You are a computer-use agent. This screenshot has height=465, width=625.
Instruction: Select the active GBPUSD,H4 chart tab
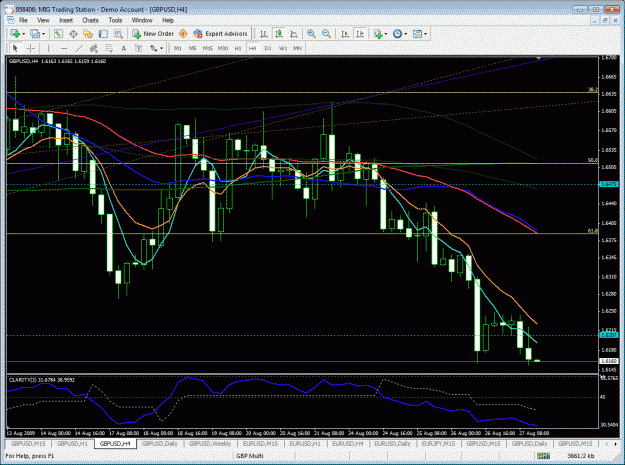(115, 443)
